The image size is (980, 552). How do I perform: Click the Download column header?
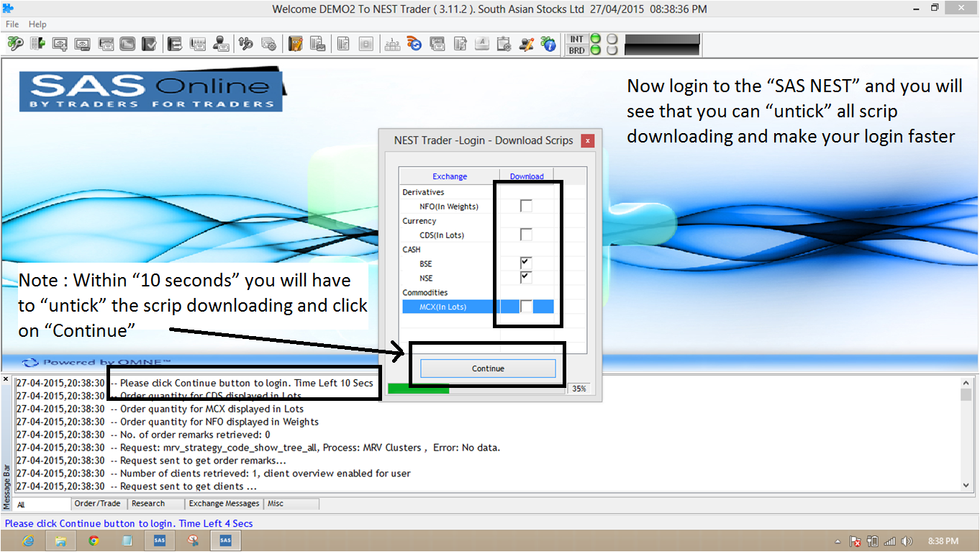[527, 176]
